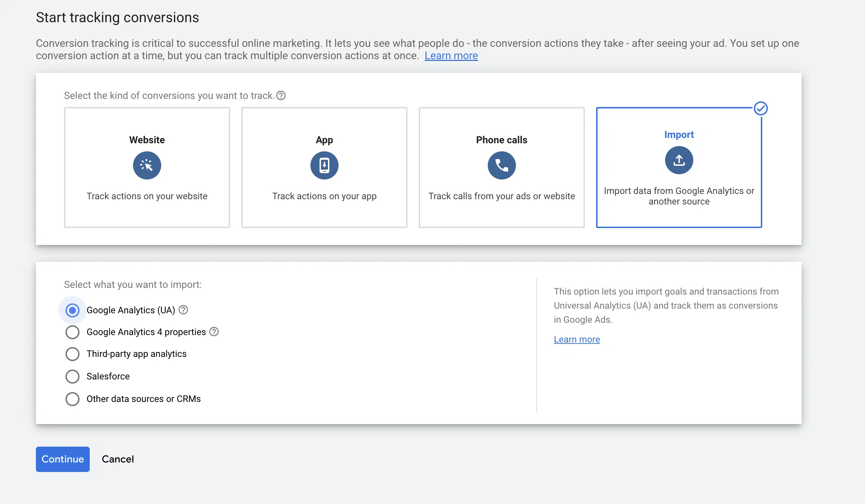
Task: Choose the Salesforce radio button
Action: 72,376
